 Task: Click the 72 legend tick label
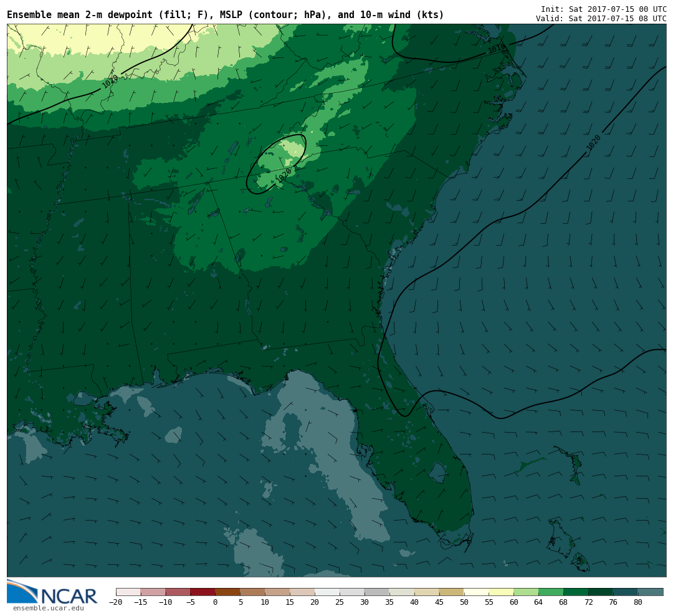tap(588, 602)
